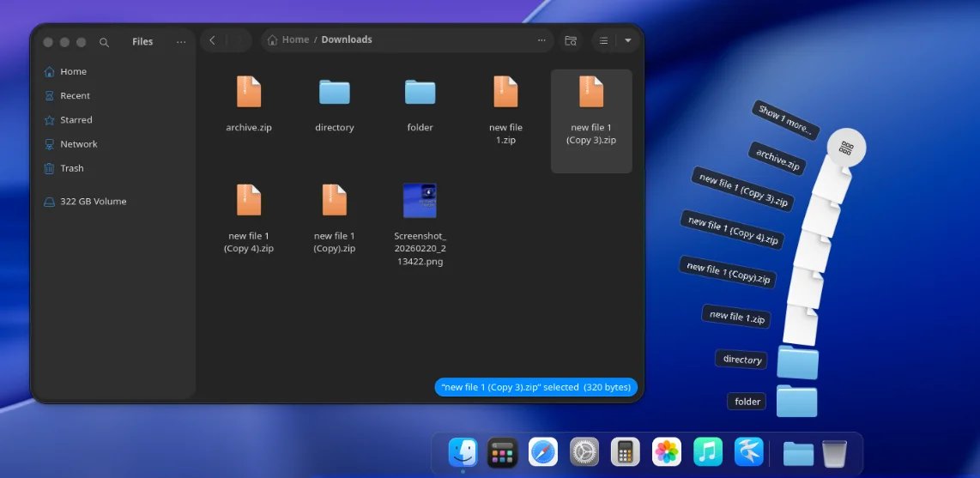The width and height of the screenshot is (980, 478).
Task: Click new file 1 (Copy).zip in dock stack
Action: (x=728, y=272)
